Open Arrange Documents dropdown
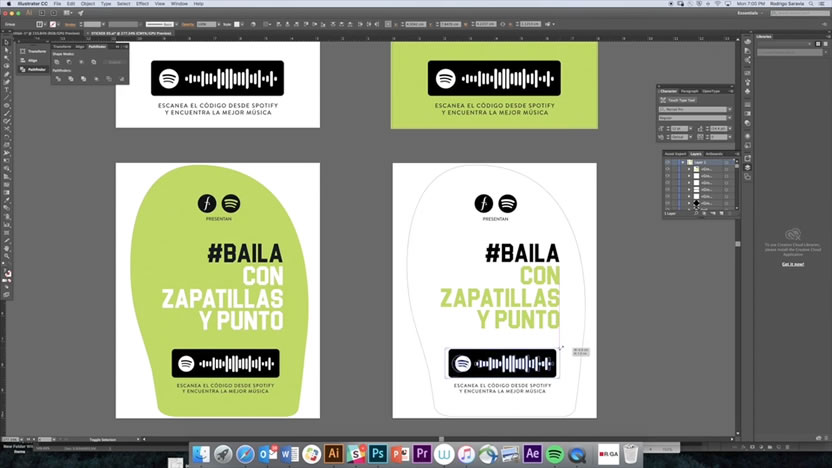This screenshot has height=468, width=832. [x=68, y=13]
